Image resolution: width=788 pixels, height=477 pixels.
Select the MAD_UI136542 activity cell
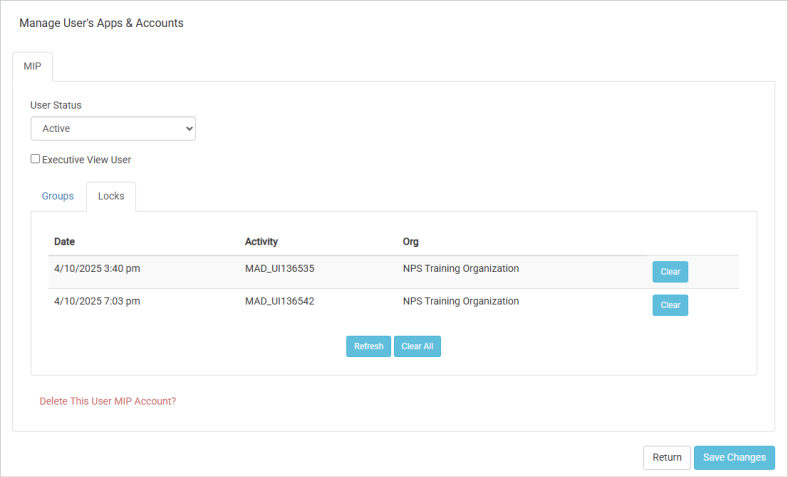click(279, 301)
